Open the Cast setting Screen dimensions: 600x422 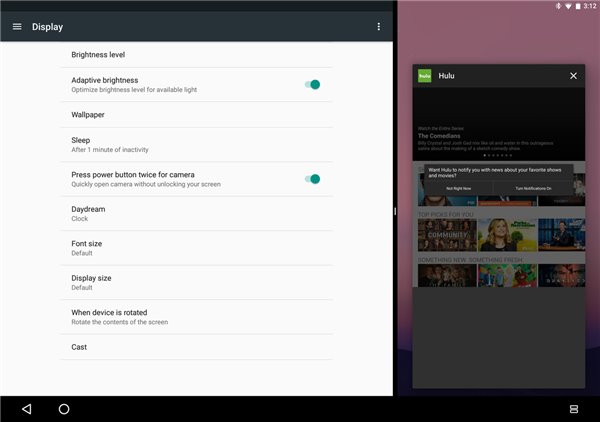[196, 347]
